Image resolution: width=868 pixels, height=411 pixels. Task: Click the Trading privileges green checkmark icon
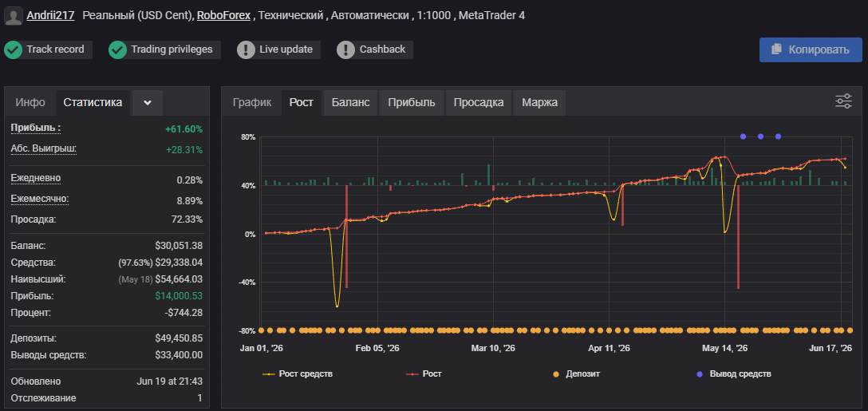117,49
